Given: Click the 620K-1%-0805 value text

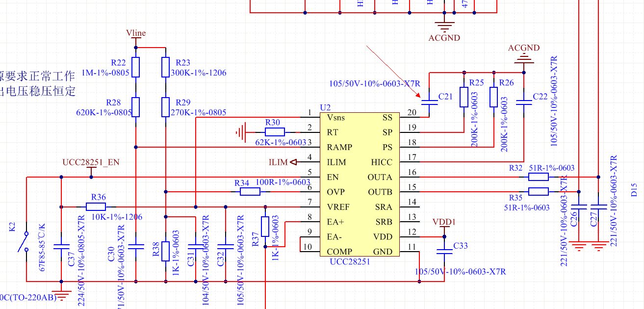Looking at the screenshot, I should point(104,112).
